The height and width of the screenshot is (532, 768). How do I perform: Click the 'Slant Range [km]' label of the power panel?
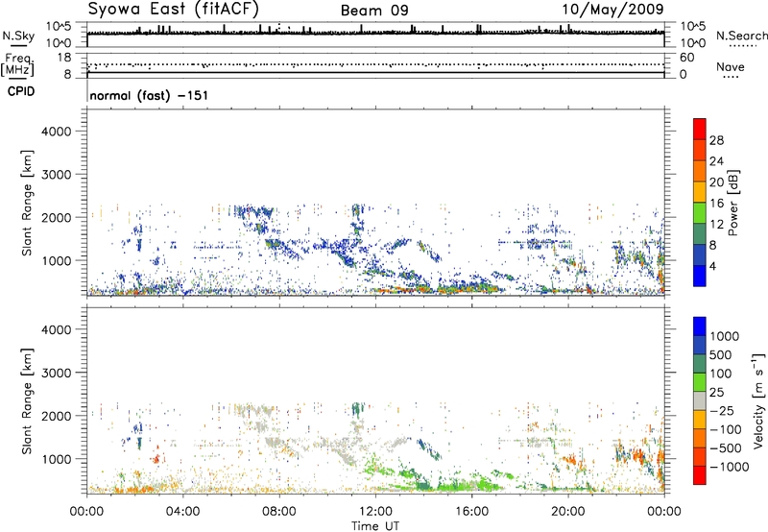coord(27,203)
